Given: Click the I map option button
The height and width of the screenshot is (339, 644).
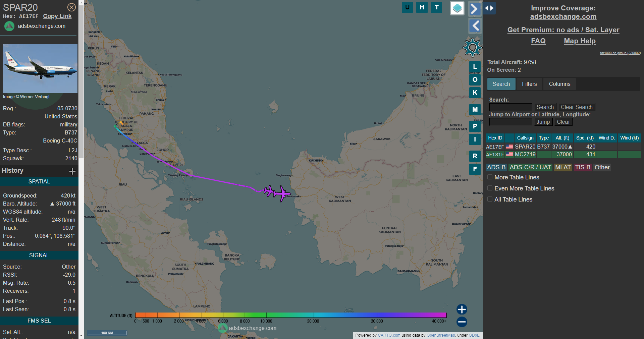Looking at the screenshot, I should tap(475, 139).
